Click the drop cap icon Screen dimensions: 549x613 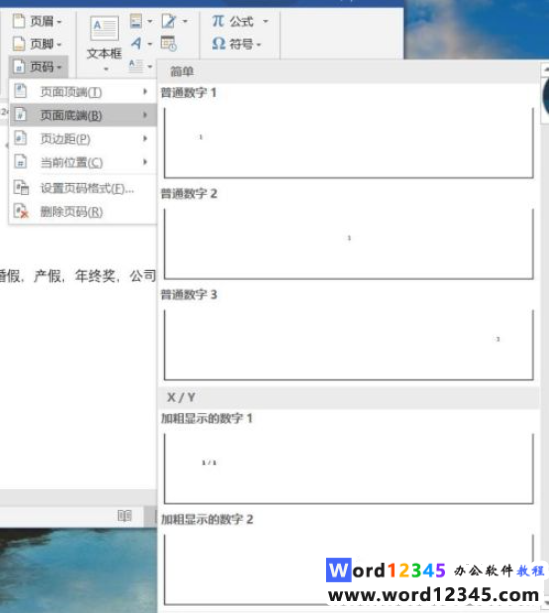pyautogui.click(x=136, y=65)
